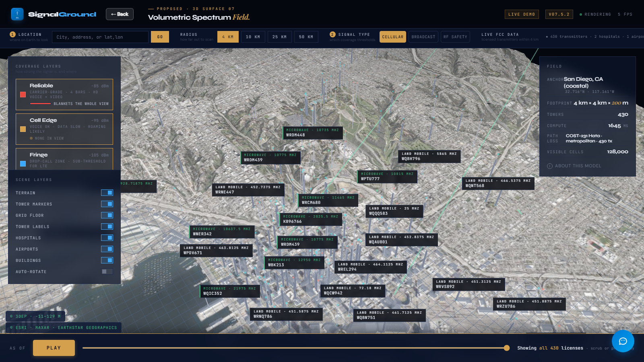The width and height of the screenshot is (644, 362).
Task: Click the Visible Cells 128,000 value
Action: [617, 152]
